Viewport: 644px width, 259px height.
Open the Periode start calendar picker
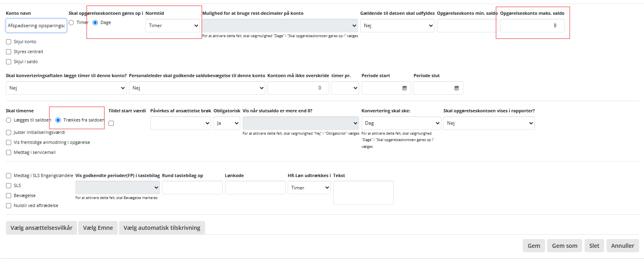coord(404,88)
